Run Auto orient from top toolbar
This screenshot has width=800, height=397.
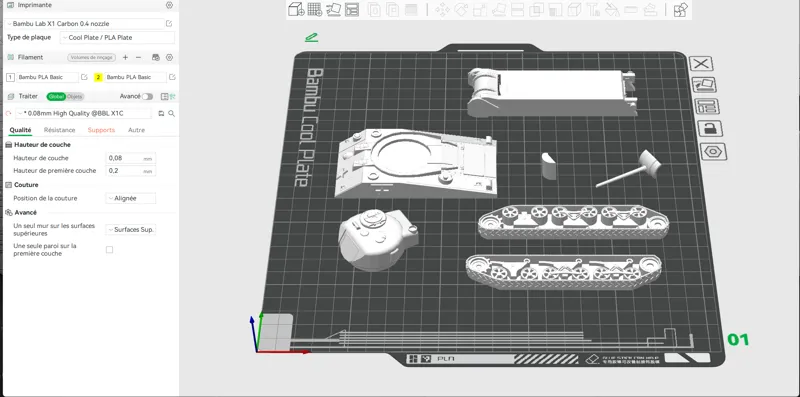[x=333, y=9]
